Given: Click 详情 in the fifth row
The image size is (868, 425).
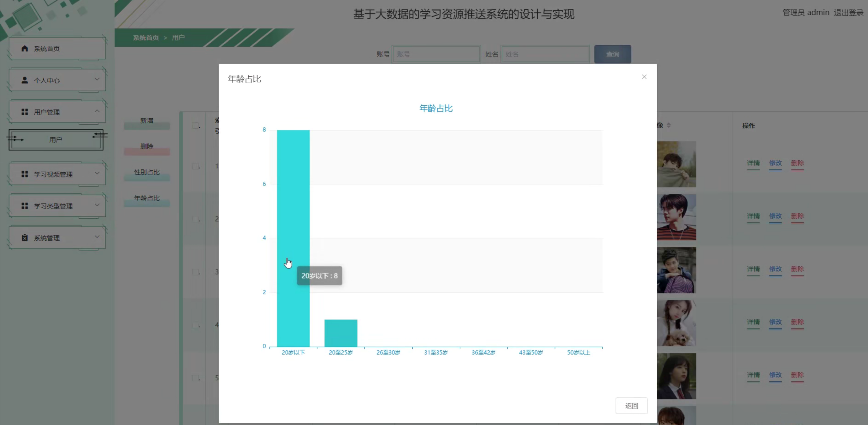Looking at the screenshot, I should click(x=753, y=375).
